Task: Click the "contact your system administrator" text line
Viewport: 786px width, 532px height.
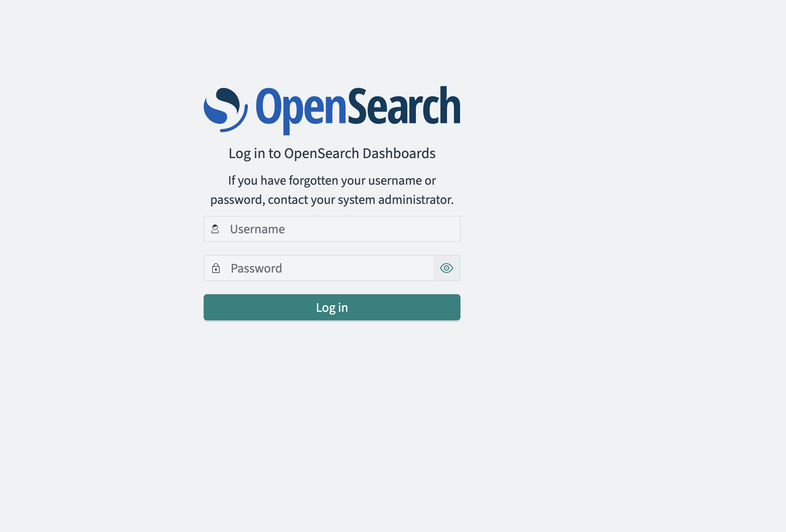Action: click(x=361, y=200)
